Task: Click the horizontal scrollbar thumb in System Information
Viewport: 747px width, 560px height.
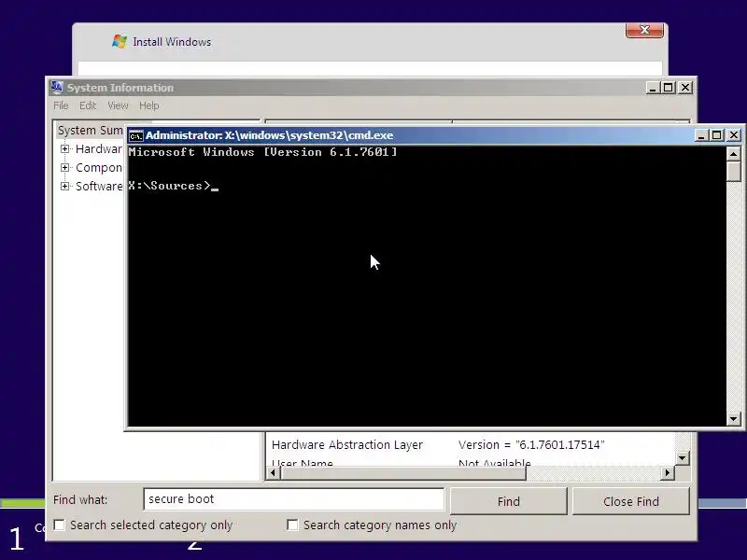Action: tap(403, 473)
